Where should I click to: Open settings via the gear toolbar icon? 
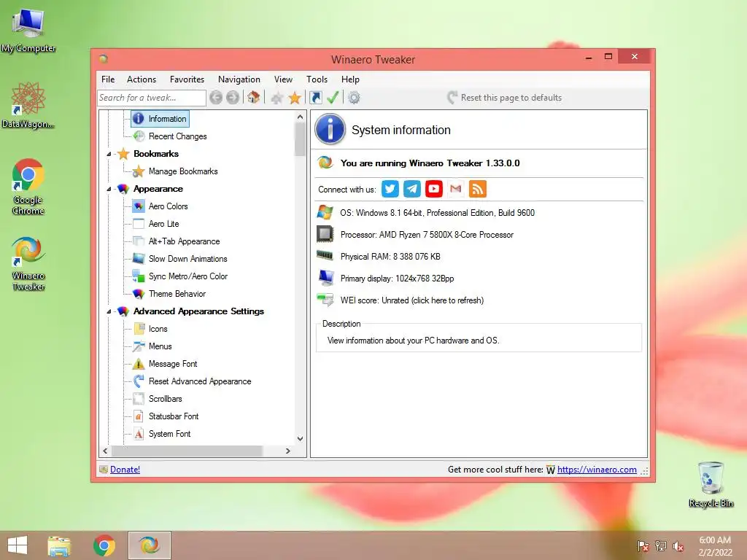tap(354, 98)
